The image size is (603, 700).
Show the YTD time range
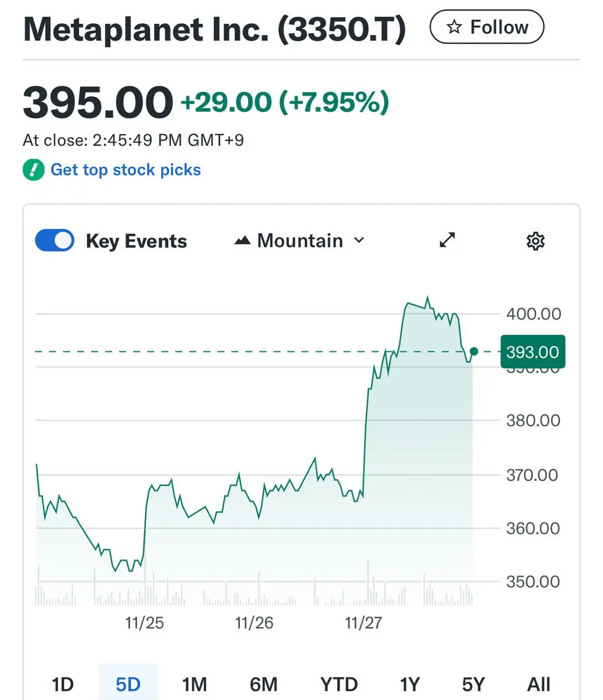tap(339, 684)
